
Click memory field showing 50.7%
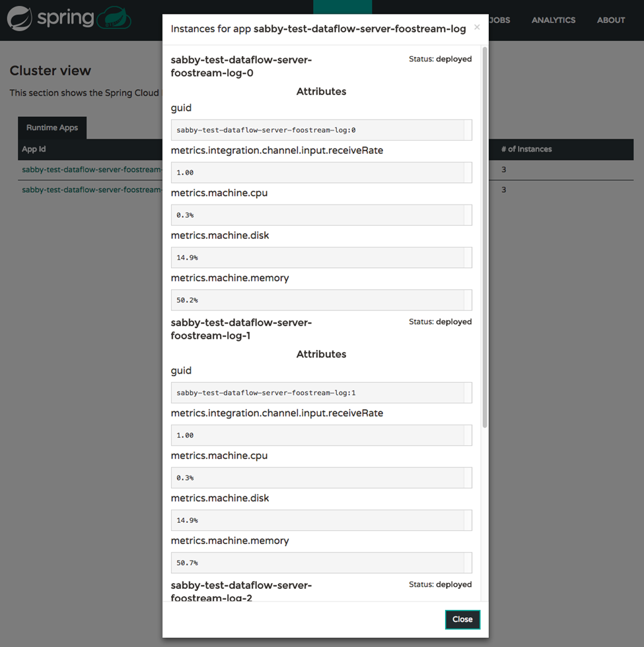(321, 562)
